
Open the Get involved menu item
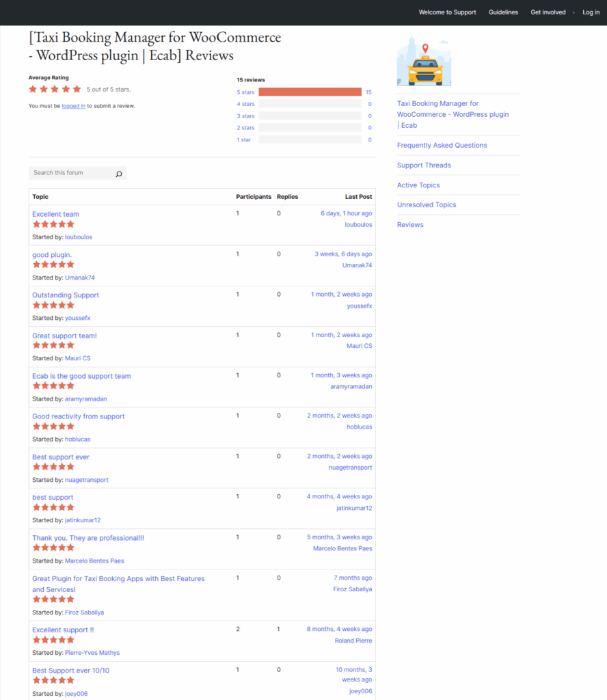pos(548,12)
